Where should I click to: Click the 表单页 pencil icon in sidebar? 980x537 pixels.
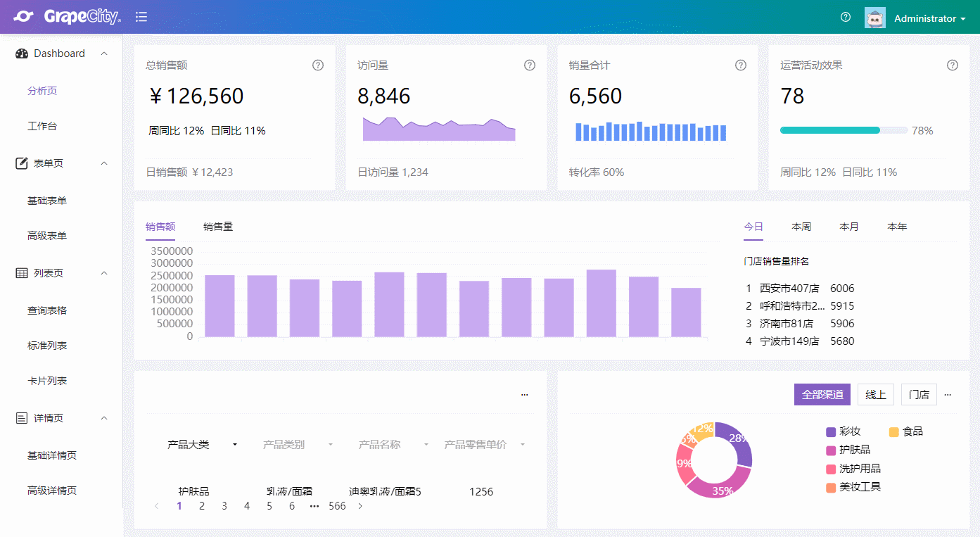coord(20,163)
